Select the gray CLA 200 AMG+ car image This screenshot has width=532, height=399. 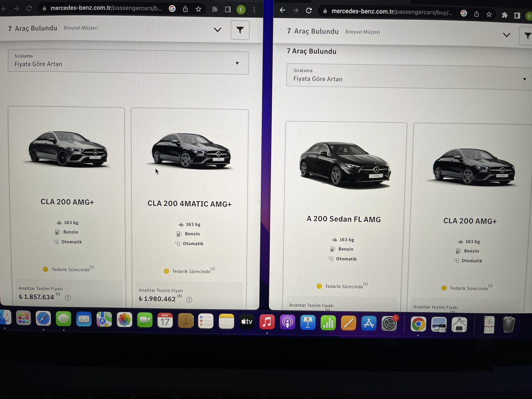[68, 149]
